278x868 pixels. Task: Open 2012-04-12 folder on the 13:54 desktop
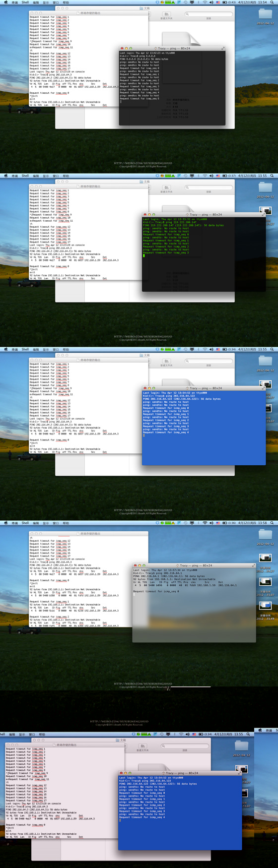[x=265, y=15]
